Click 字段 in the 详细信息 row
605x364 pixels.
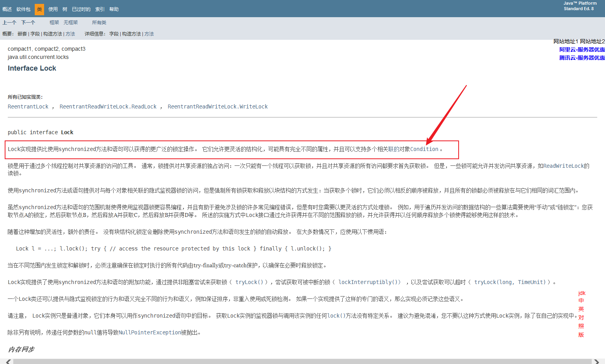(x=114, y=34)
